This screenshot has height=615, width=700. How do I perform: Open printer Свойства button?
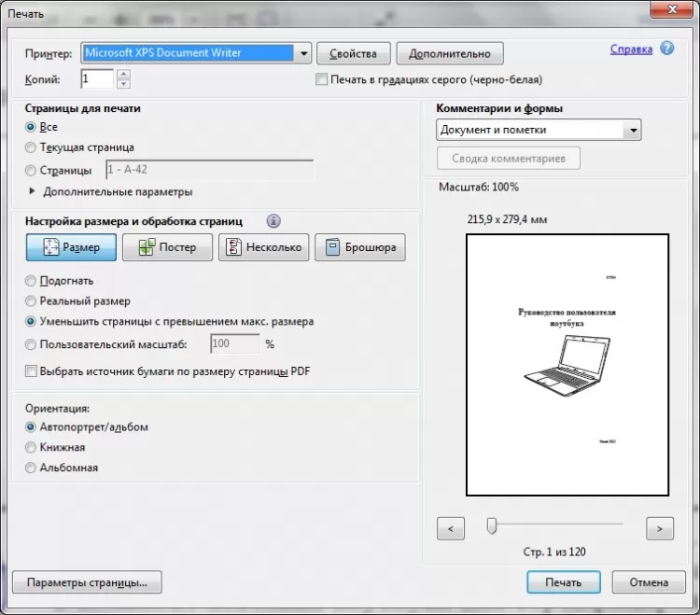(x=354, y=53)
